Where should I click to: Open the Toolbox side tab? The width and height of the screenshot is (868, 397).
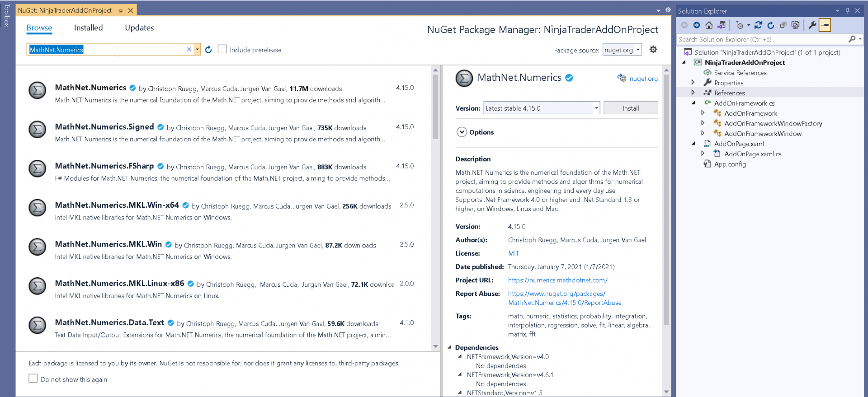[6, 15]
